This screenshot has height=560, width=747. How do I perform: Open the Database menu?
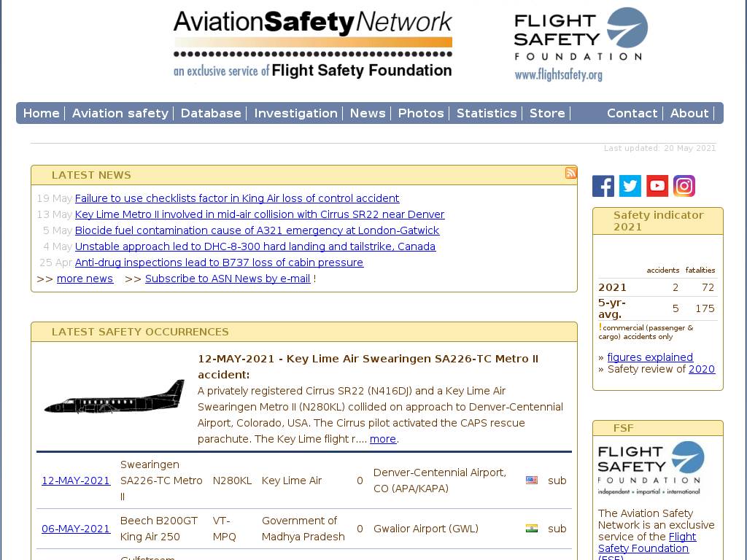coord(211,113)
